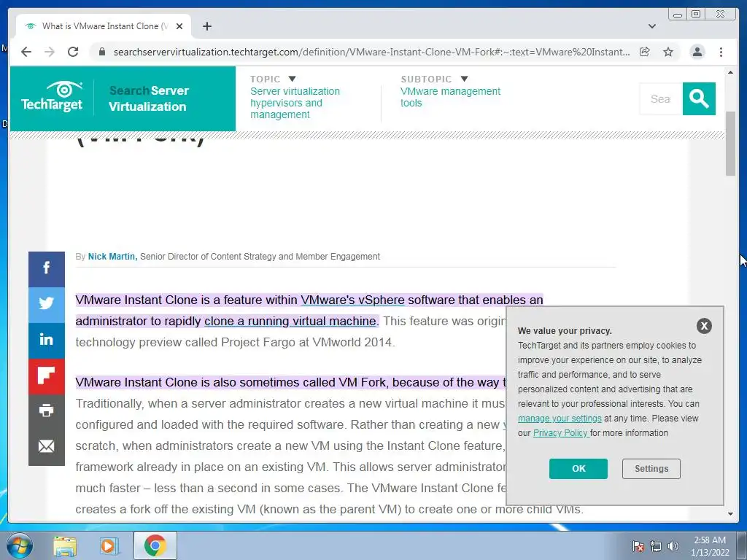The image size is (747, 560).
Task: Reload the page
Action: 73,52
